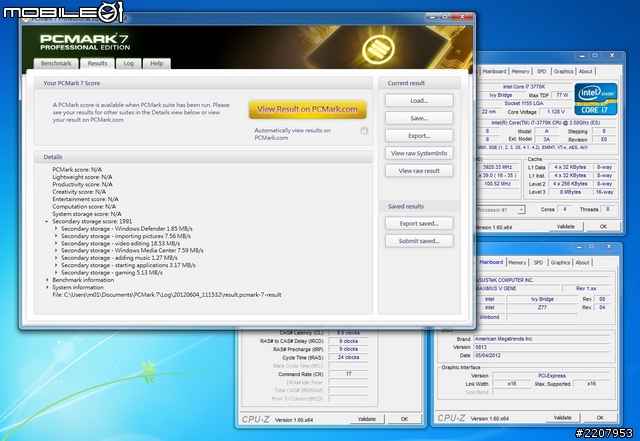Select the Computation score: N/A line
This screenshot has width=640, height=441.
(84, 207)
